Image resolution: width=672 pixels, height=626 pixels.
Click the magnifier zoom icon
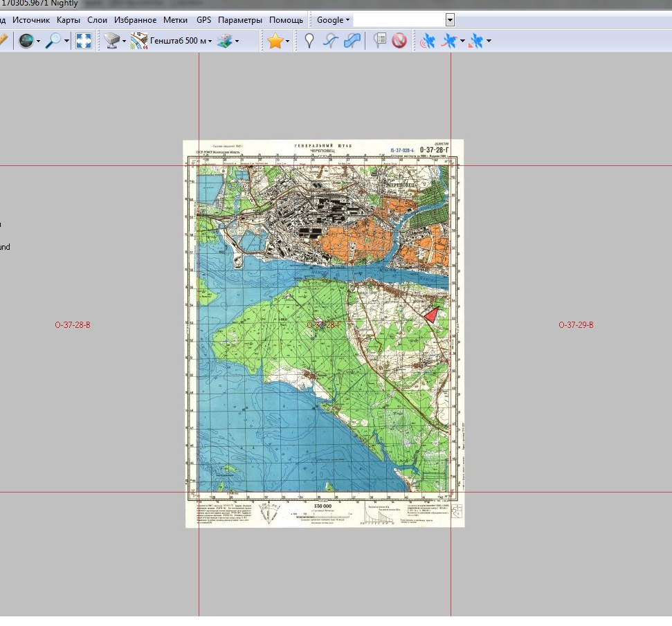[x=53, y=42]
